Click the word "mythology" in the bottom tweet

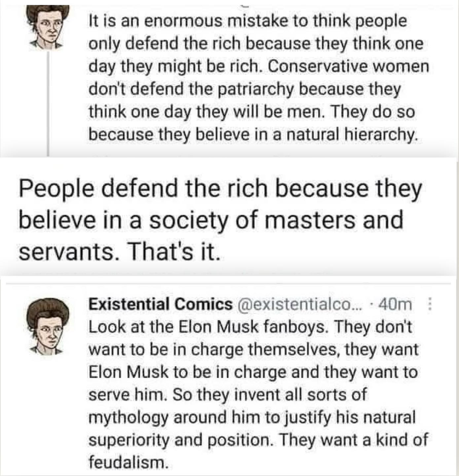(x=128, y=417)
